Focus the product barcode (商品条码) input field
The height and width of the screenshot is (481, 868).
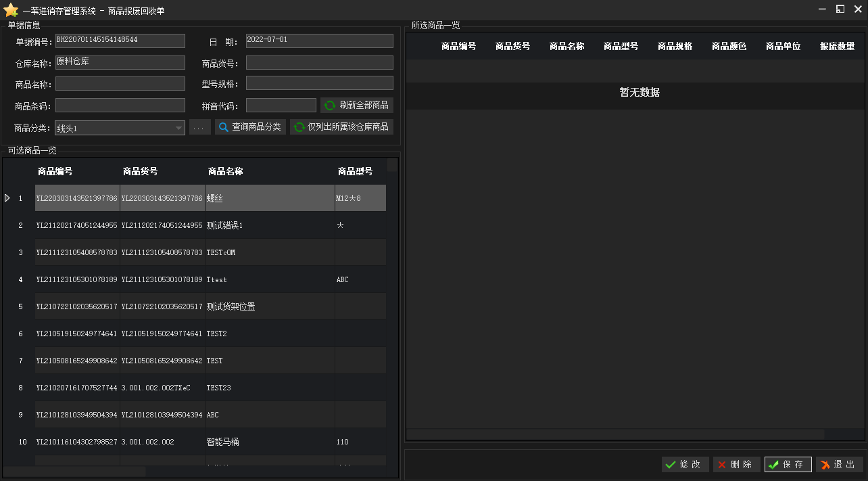[120, 106]
